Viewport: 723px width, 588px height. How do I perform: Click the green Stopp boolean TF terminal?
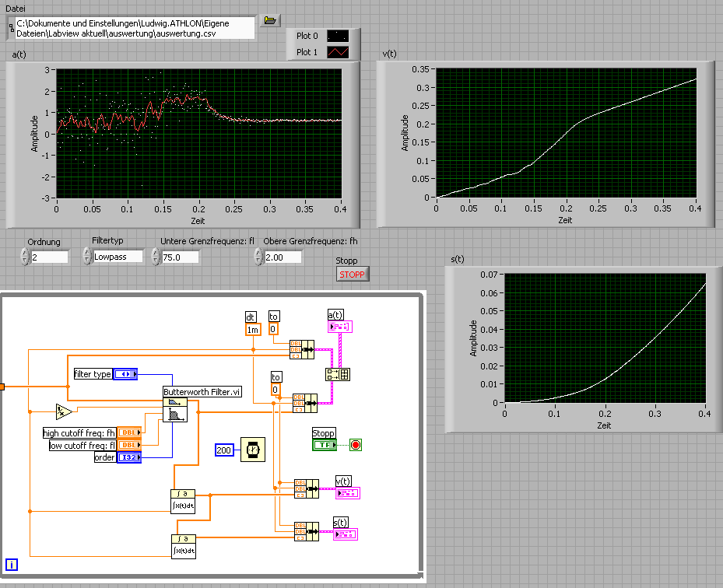point(325,445)
